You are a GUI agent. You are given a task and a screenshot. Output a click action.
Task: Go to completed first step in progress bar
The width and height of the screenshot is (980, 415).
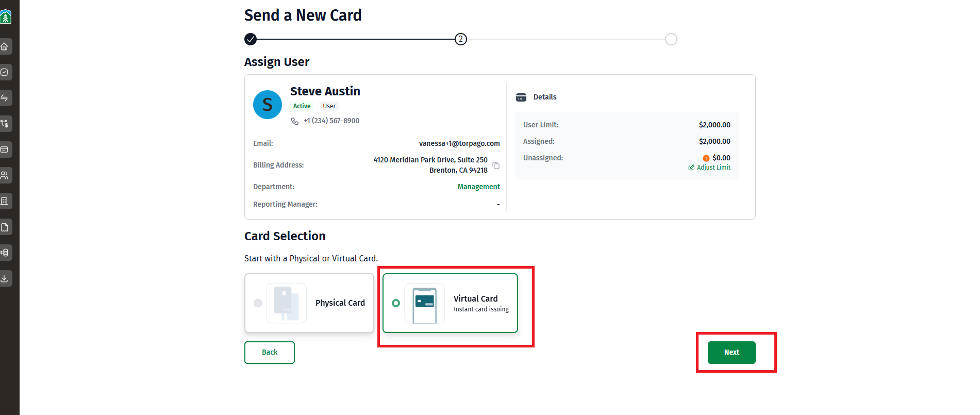(251, 39)
